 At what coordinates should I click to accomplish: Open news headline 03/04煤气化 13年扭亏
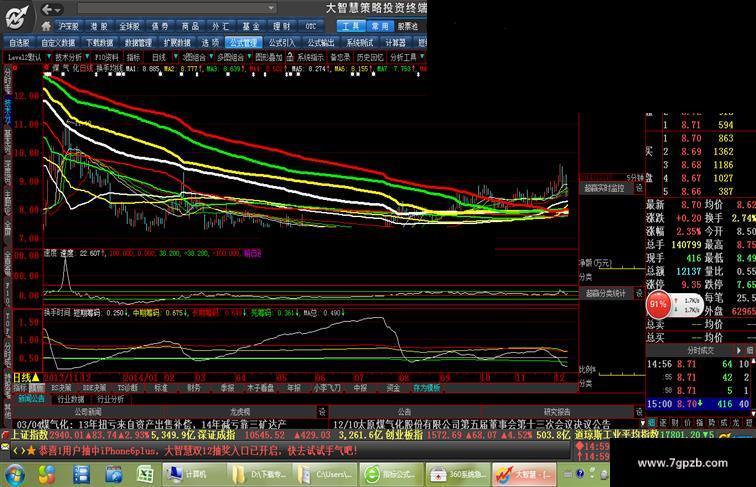click(x=151, y=424)
